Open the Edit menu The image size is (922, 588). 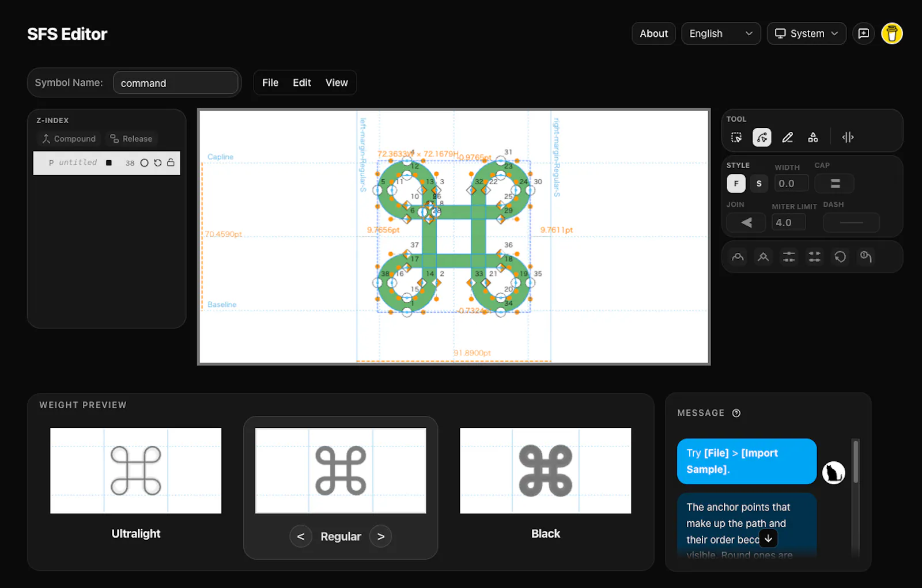[x=302, y=82]
